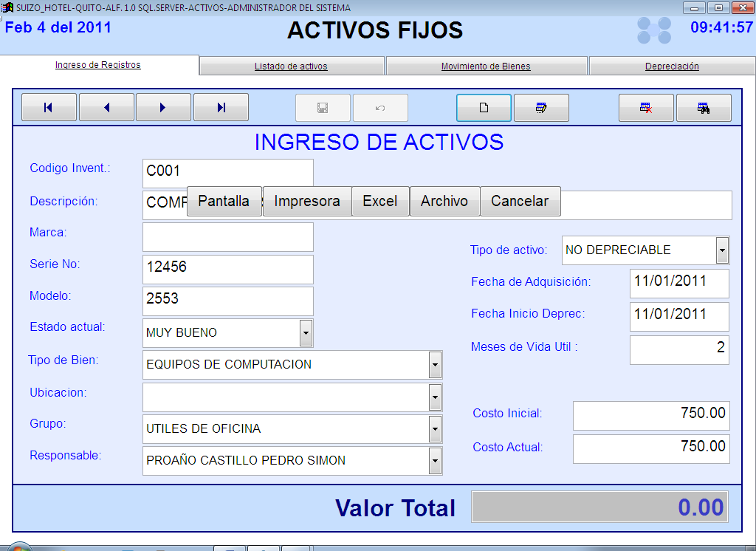
Task: Expand the Tipo de activo dropdown
Action: (722, 250)
